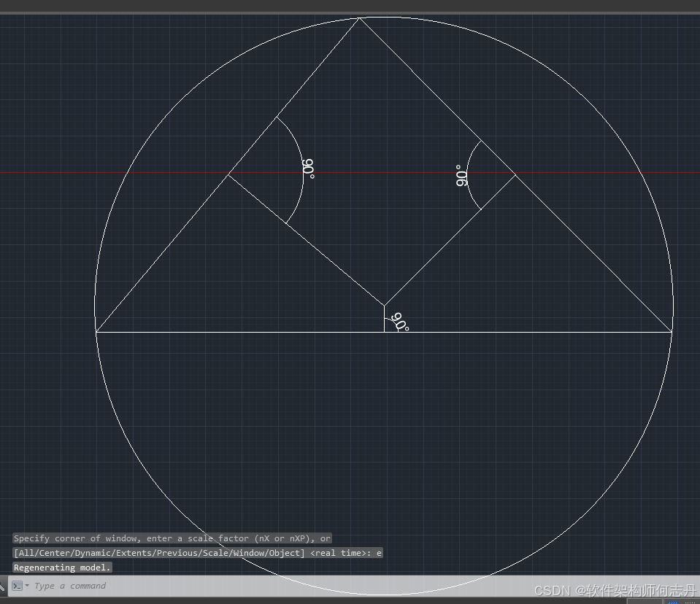Click the 'Type a command' input field
Screen dimensions: 700x604
(x=219, y=585)
